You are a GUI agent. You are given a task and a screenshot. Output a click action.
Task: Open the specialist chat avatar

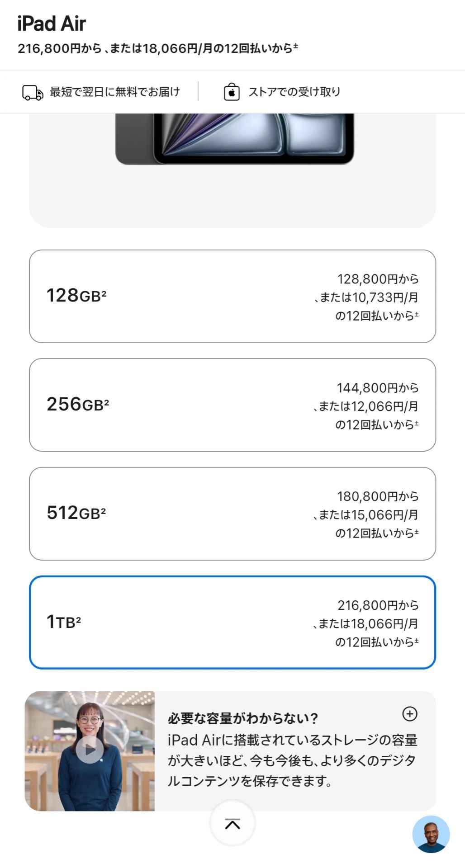coord(431,835)
